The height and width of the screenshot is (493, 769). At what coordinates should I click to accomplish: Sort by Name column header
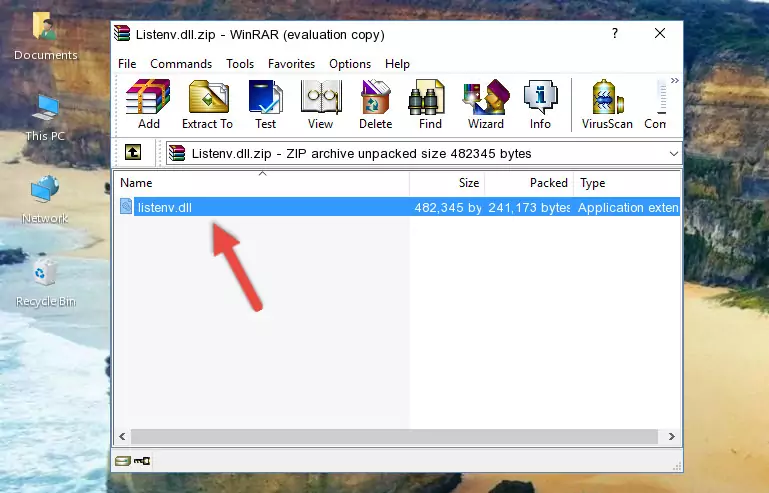[x=262, y=183]
